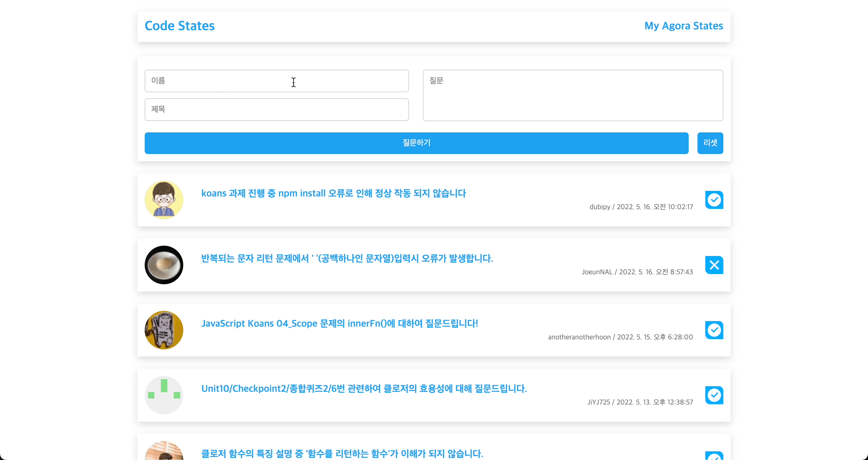
Task: Click checkmark icon on anotheranotherhoon's question
Action: 714,330
